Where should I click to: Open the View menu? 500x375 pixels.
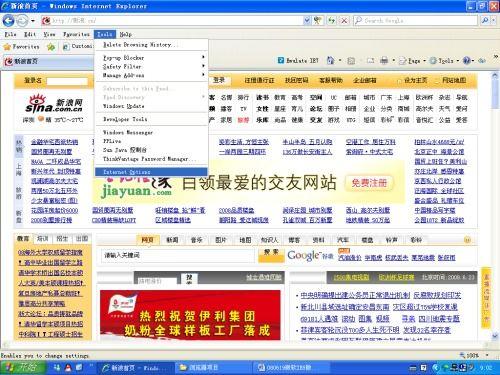point(49,34)
